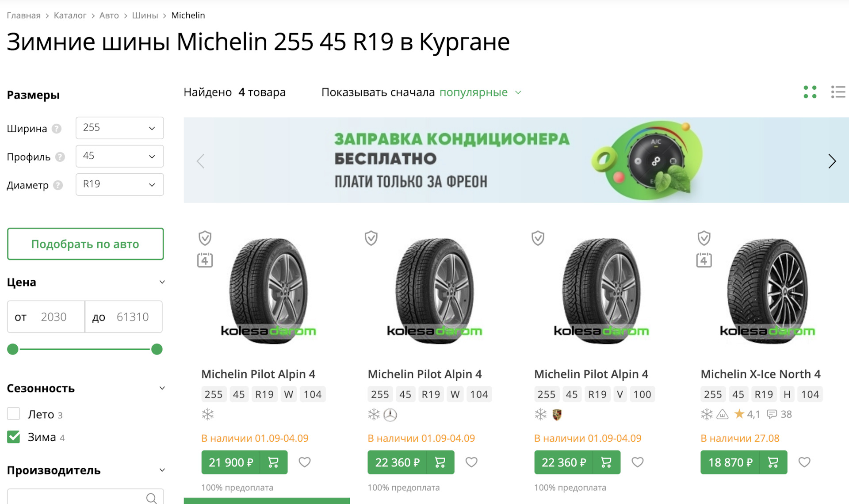
Task: Click the help icon next to Ширина
Action: point(57,129)
